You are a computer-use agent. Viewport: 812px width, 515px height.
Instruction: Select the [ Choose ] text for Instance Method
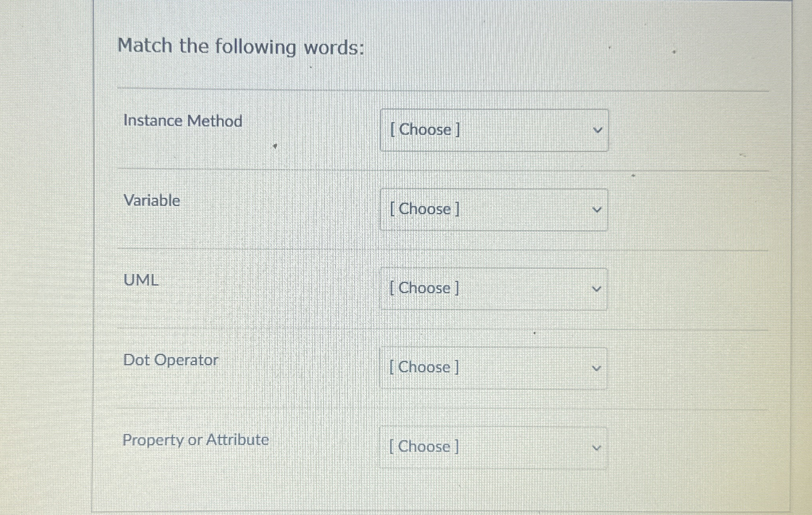425,129
